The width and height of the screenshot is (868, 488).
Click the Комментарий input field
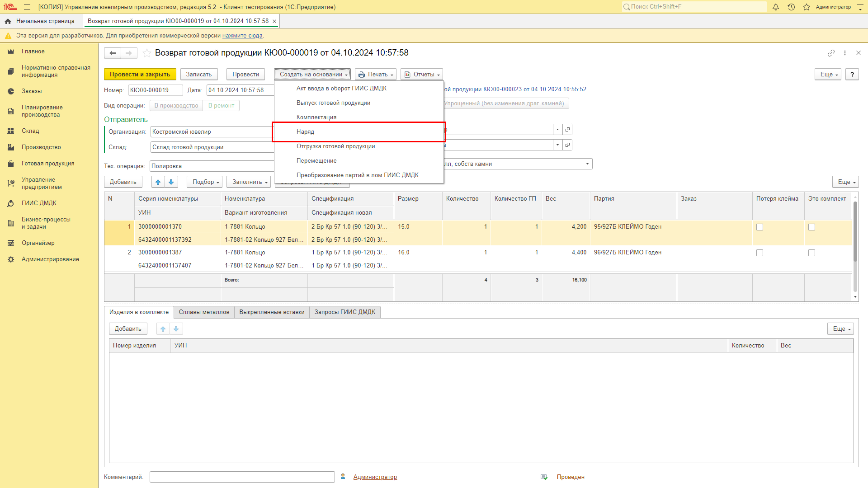tap(242, 477)
